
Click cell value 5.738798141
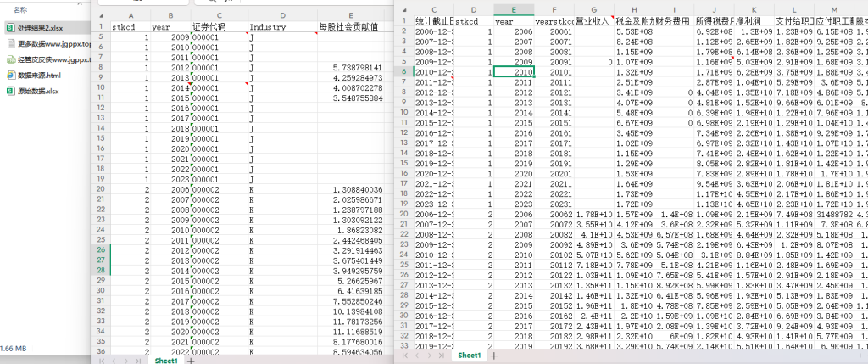(351, 67)
